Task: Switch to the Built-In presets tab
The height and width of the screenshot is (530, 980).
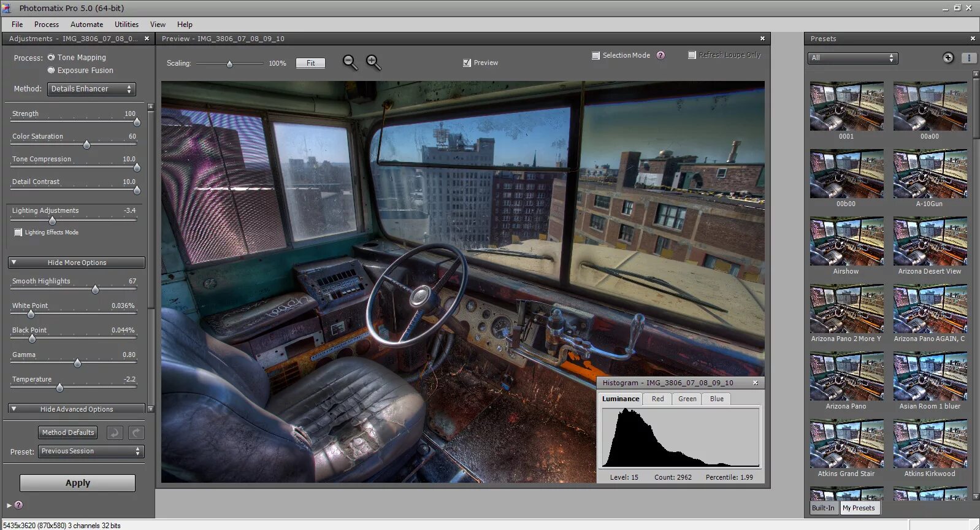Action: pos(823,508)
